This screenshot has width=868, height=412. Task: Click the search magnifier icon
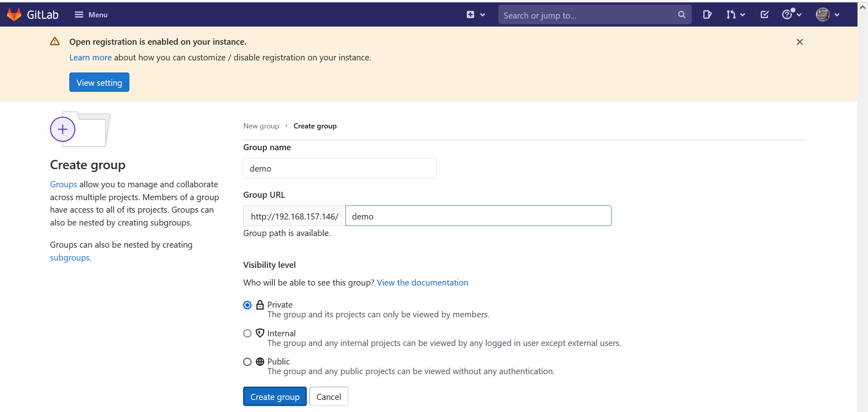[x=681, y=14]
